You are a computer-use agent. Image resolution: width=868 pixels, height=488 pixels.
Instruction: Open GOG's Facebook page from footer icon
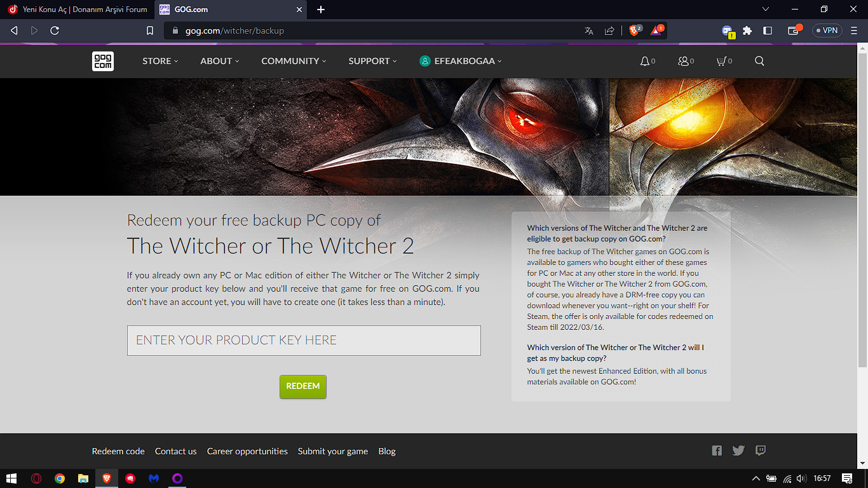[717, 451]
